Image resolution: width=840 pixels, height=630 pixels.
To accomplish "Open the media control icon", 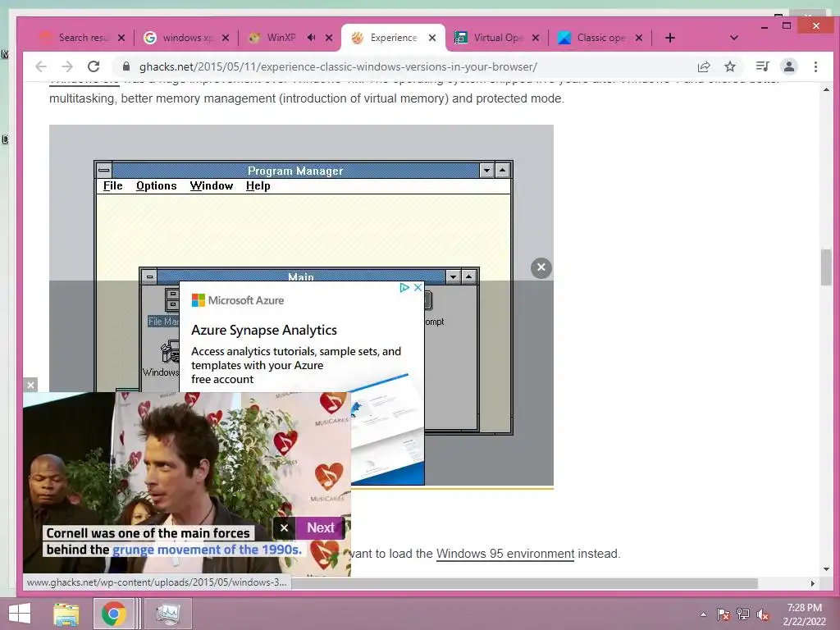I will pyautogui.click(x=762, y=66).
